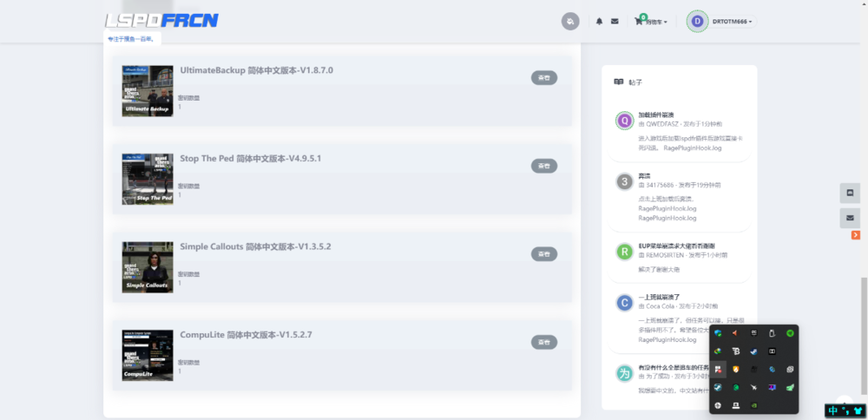Open the DRTOTM666 user menu
Viewport: 868px width, 420px height.
pos(720,22)
